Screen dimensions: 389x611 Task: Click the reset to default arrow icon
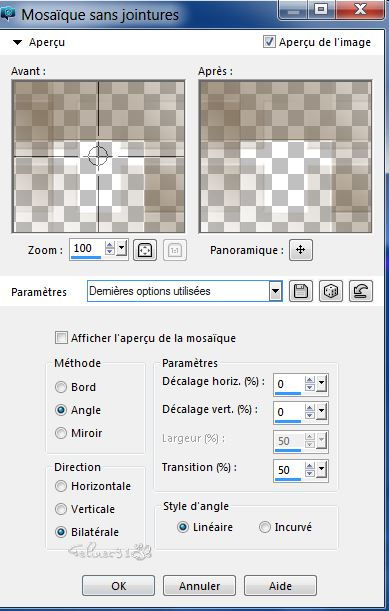point(361,291)
